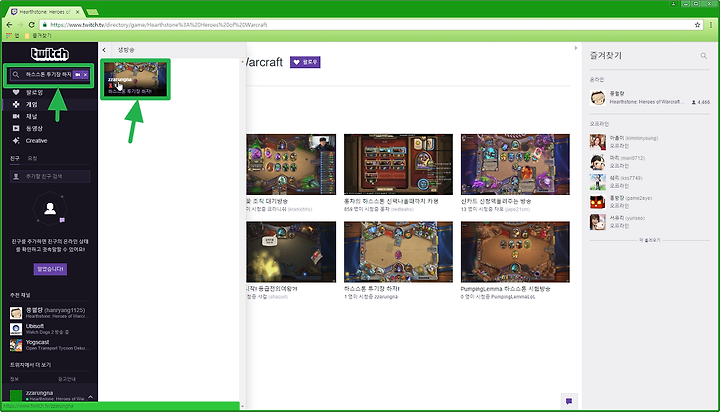This screenshot has width=720, height=412.
Task: Open the browser menu with three dots
Action: (x=712, y=25)
